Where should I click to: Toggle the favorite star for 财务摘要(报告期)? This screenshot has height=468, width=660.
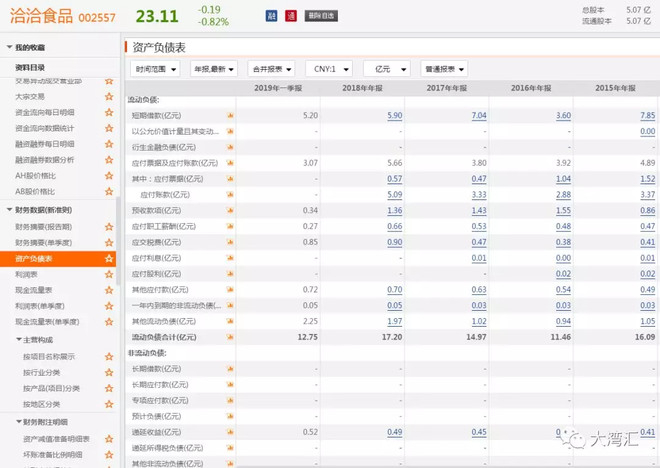109,227
